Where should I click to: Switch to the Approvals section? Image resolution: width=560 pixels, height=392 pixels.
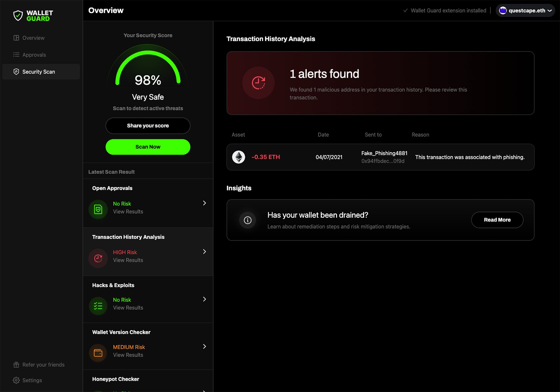(x=34, y=55)
